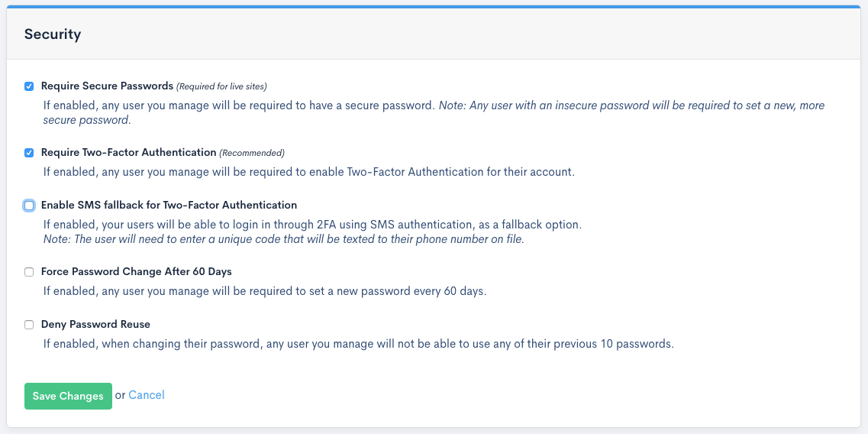Uncheck the Require Secure Passwords checkbox

tap(29, 86)
